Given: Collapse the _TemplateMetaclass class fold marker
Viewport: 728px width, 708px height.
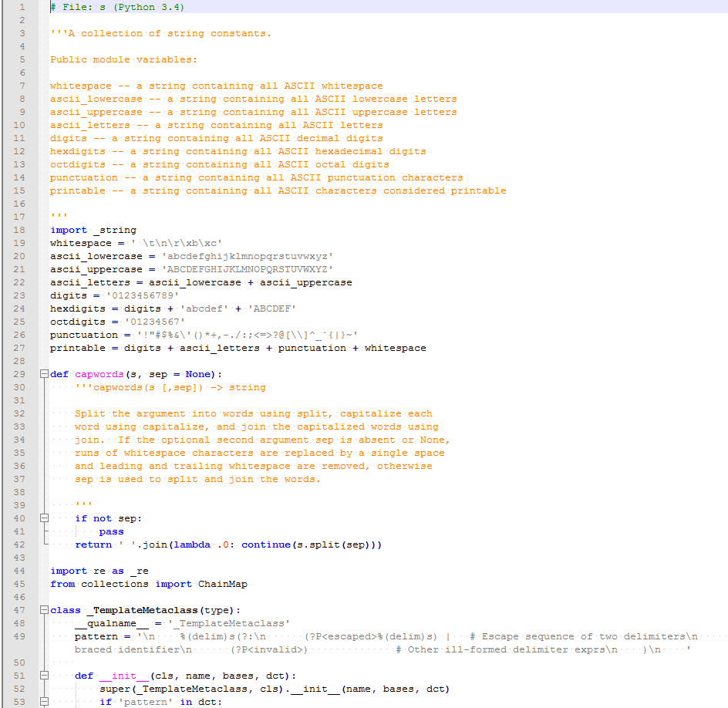Looking at the screenshot, I should click(x=42, y=610).
